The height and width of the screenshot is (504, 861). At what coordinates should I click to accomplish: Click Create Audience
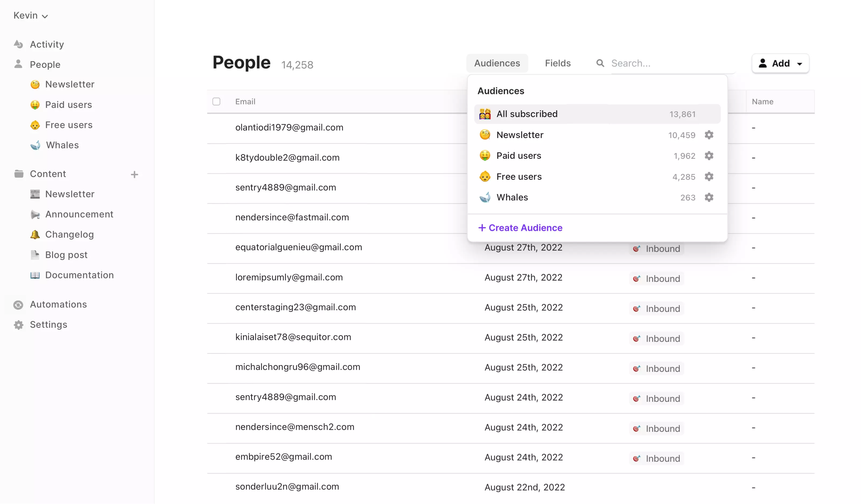pos(520,228)
